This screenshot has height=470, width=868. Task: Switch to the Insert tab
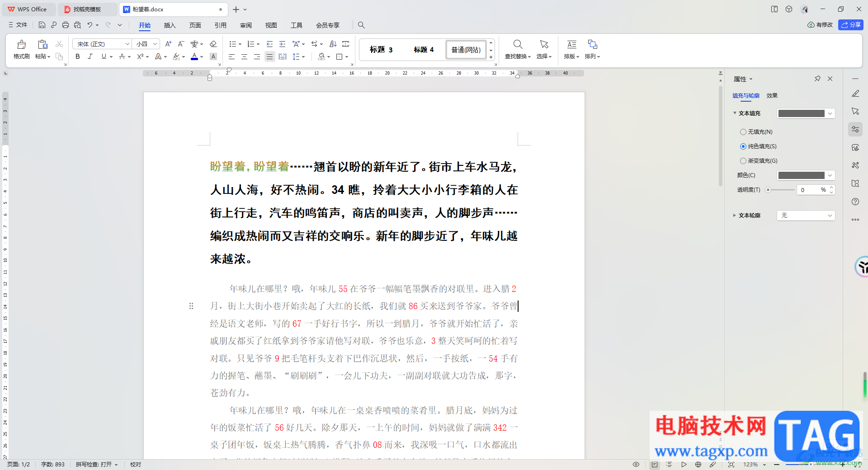(170, 25)
